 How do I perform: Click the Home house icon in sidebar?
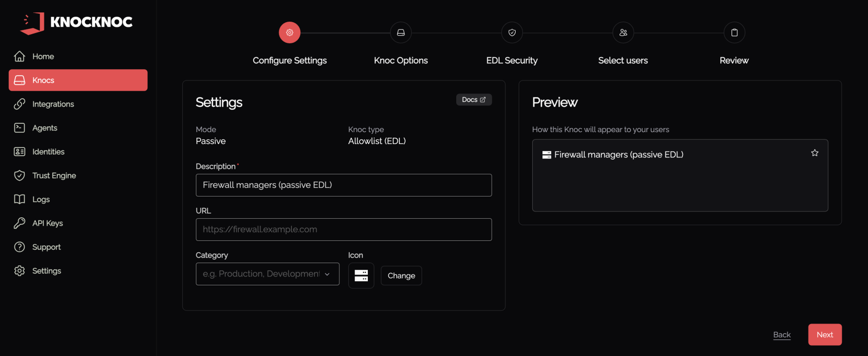(20, 56)
